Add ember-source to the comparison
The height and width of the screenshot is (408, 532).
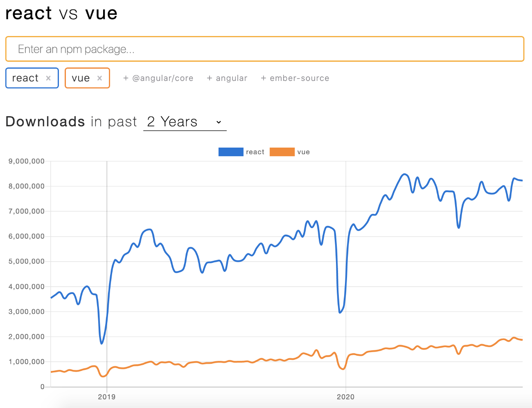pyautogui.click(x=295, y=78)
